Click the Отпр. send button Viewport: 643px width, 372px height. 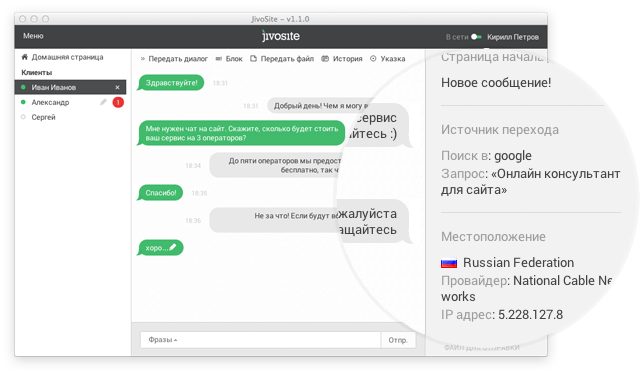[398, 340]
